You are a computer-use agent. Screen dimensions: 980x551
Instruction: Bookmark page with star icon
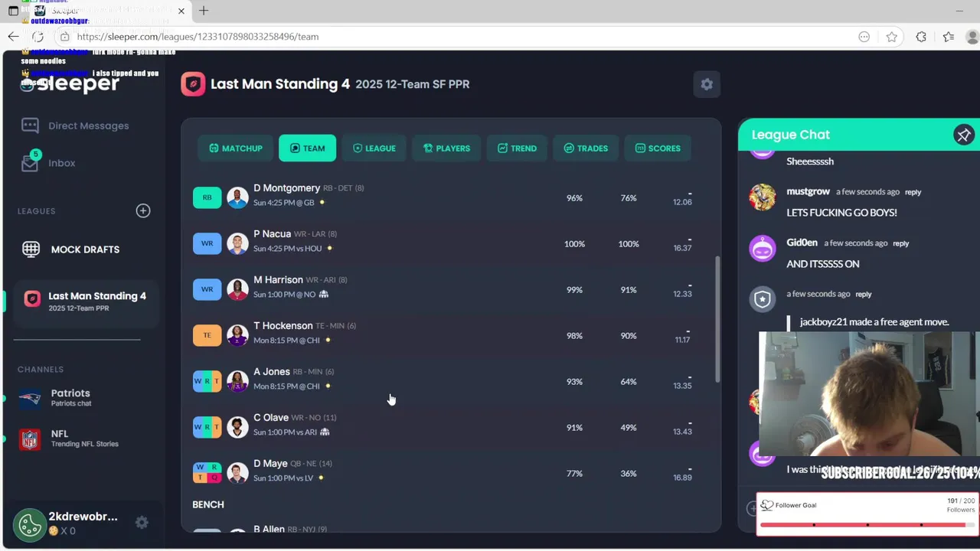tap(891, 37)
